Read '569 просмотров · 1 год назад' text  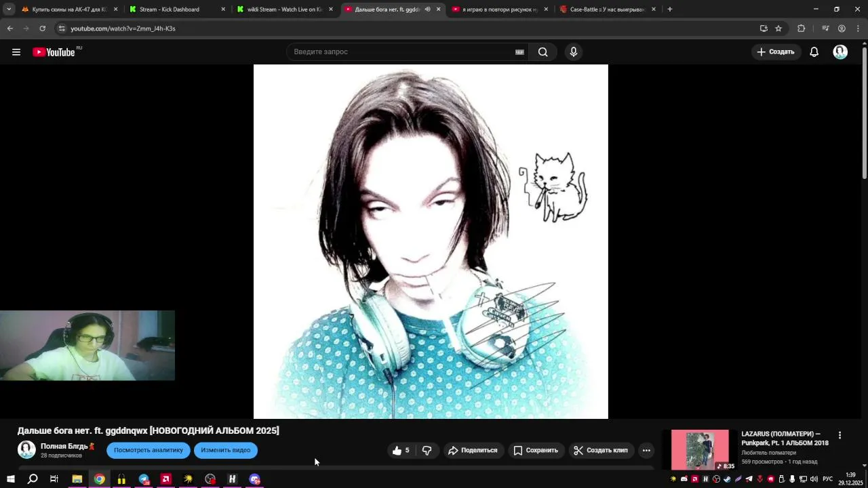point(779,462)
